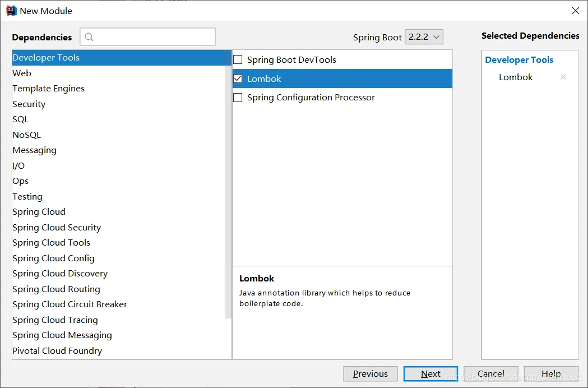Open the Spring Boot version dropdown
The height and width of the screenshot is (388, 588).
(x=424, y=37)
